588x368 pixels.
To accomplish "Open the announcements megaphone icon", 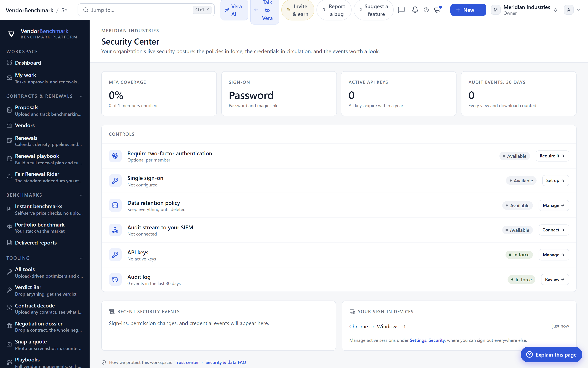I will 437,10.
